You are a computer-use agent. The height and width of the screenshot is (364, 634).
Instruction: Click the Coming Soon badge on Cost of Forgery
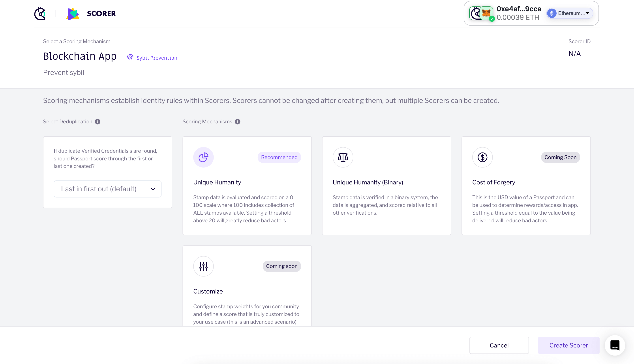tap(560, 157)
